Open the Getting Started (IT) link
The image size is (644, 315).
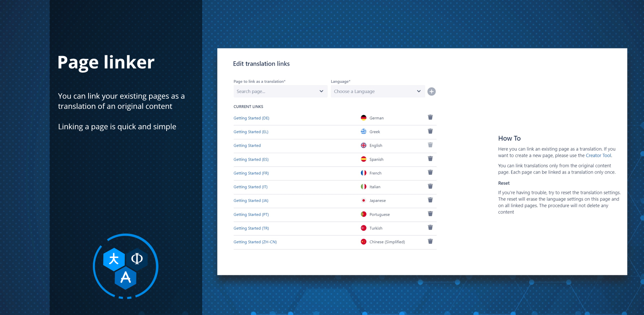tap(251, 187)
